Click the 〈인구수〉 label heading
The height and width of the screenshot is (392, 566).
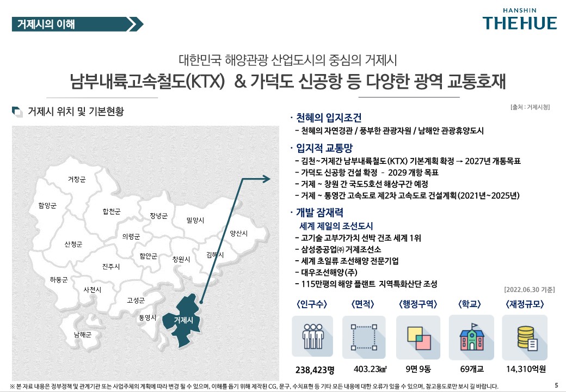click(x=312, y=304)
